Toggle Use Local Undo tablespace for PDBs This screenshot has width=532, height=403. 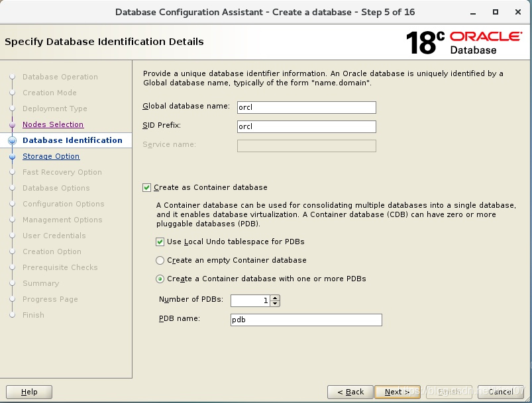pos(160,242)
